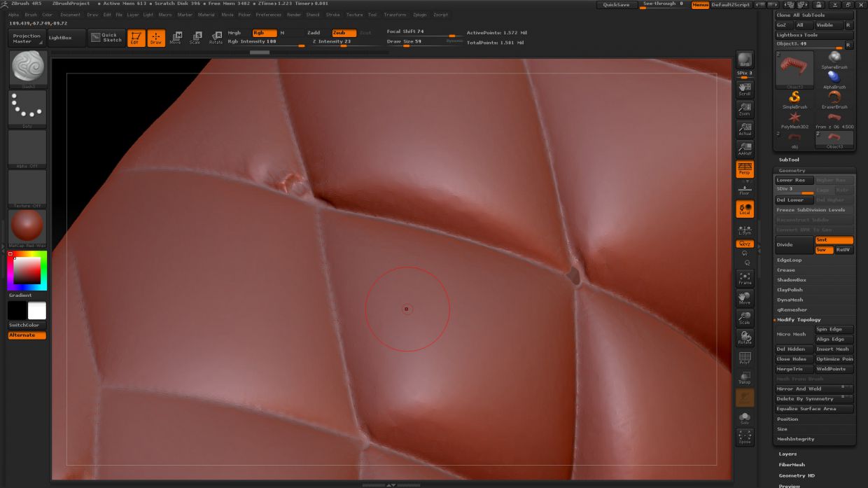Select the SimpleBrush tool
This screenshot has width=868, height=488.
tap(794, 99)
